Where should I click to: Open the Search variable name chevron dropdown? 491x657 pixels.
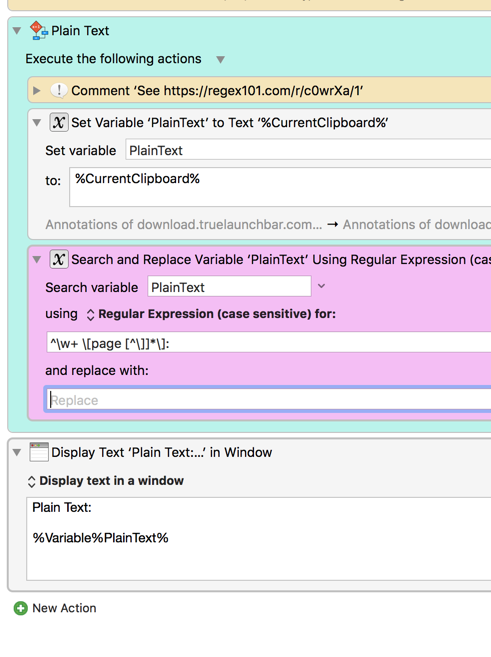click(x=321, y=286)
